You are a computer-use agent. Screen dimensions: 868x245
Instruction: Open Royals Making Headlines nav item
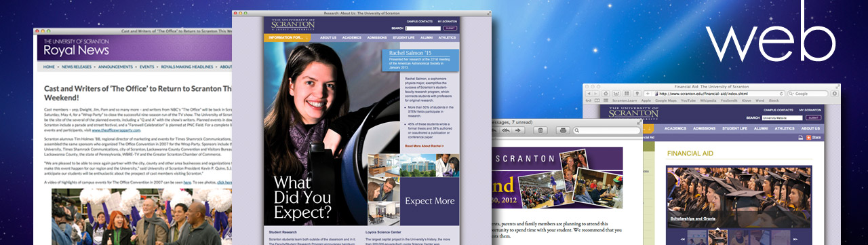pos(187,67)
